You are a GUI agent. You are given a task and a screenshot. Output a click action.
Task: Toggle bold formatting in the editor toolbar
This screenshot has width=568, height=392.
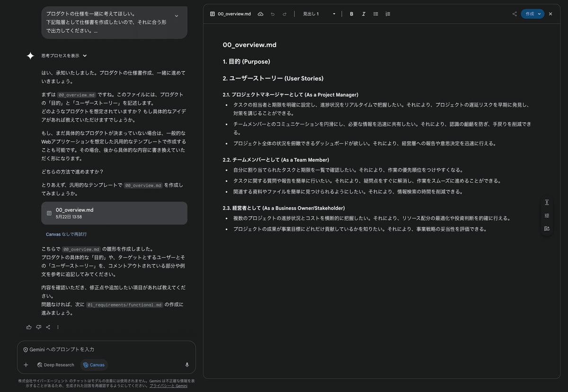pyautogui.click(x=351, y=14)
